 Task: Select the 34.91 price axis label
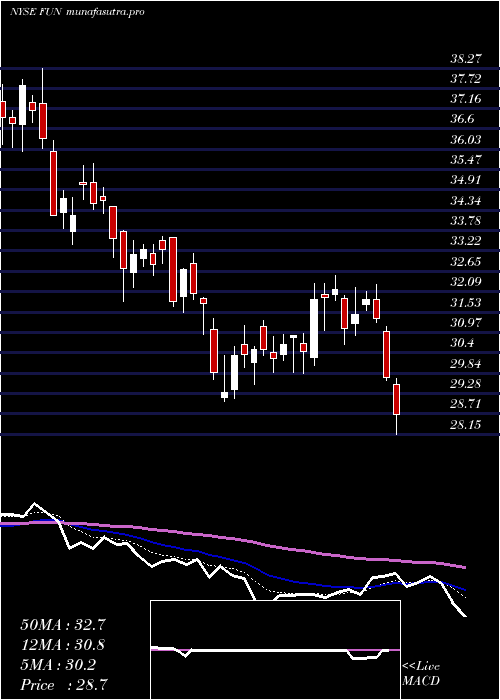pyautogui.click(x=465, y=180)
